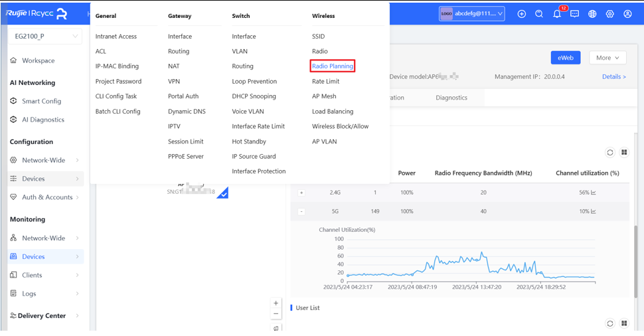Open Hot Standby under Switch
The image size is (644, 336).
tap(249, 141)
